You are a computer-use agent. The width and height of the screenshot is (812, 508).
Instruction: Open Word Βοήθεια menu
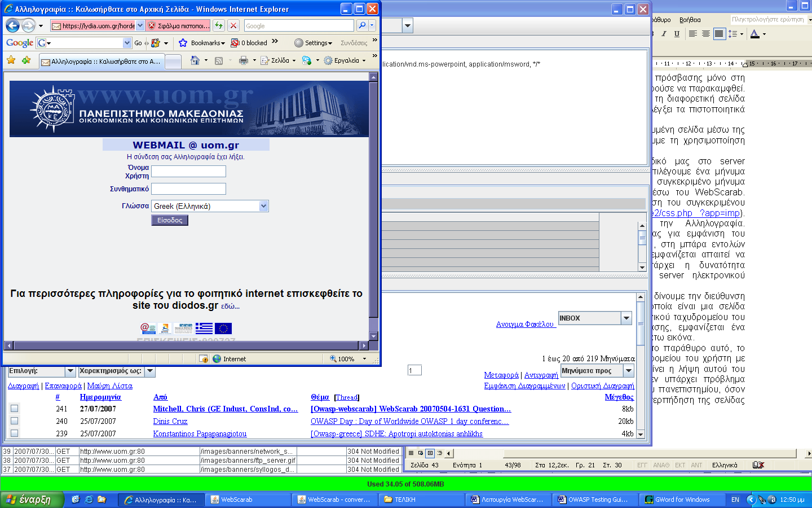point(690,20)
